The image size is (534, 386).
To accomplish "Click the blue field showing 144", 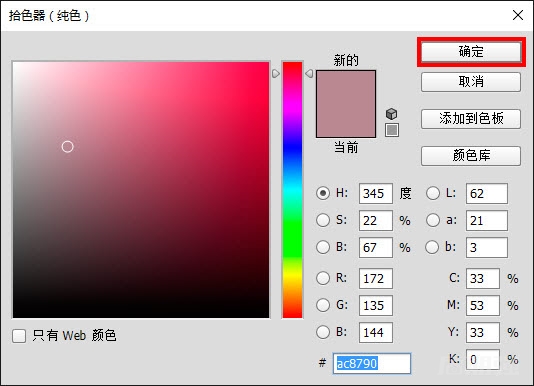I will tap(376, 332).
